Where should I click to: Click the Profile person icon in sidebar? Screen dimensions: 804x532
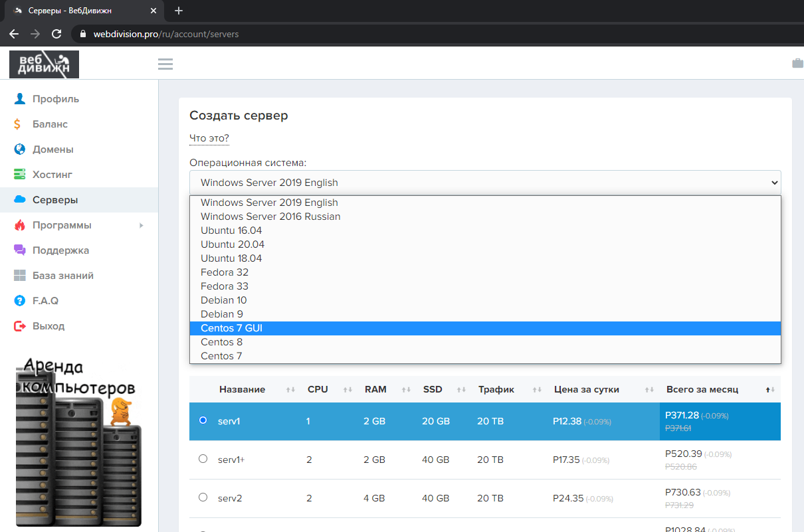click(20, 99)
